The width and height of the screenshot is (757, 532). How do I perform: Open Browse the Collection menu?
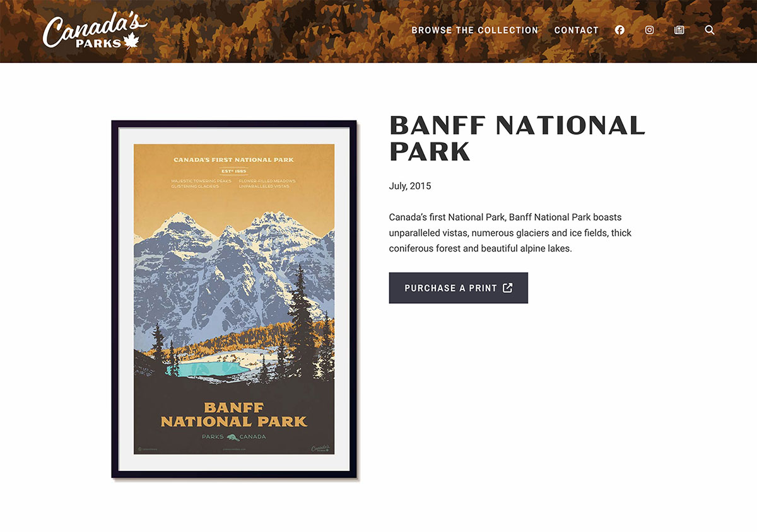coord(475,30)
